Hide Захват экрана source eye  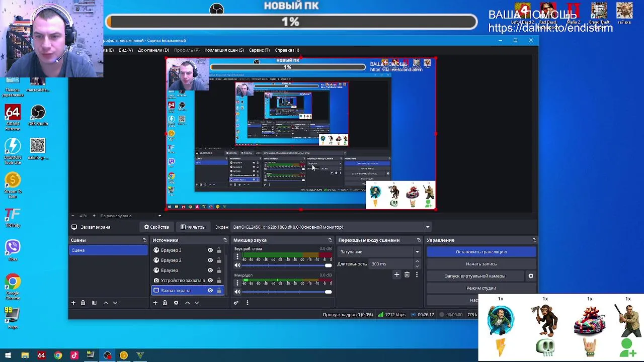point(210,291)
